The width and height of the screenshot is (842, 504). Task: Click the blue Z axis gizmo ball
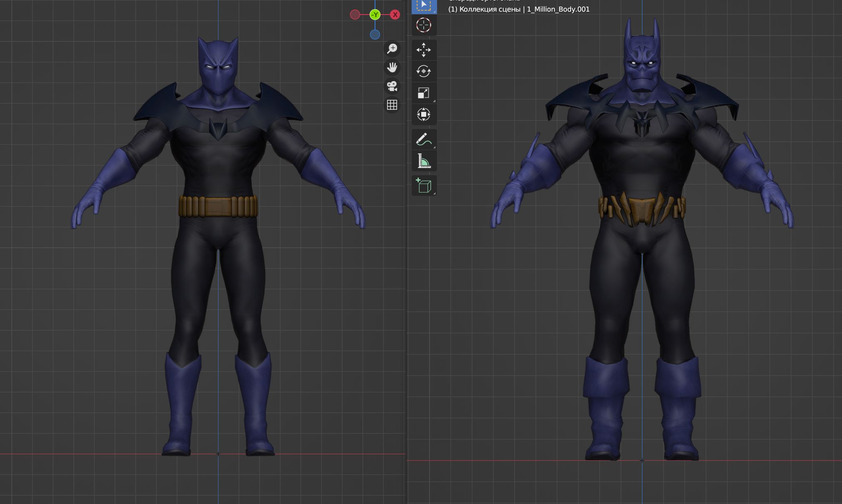pyautogui.click(x=375, y=35)
